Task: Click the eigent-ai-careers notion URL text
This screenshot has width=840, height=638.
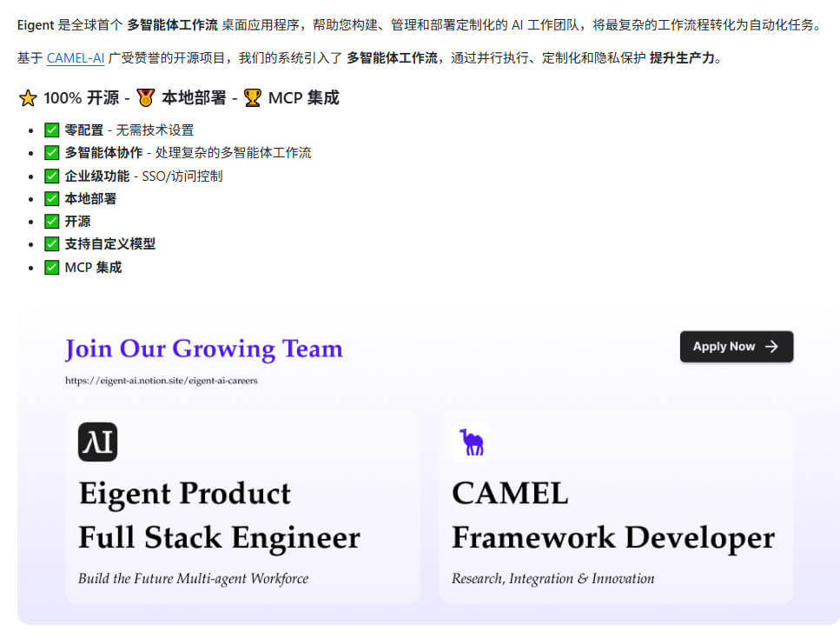Action: point(161,380)
